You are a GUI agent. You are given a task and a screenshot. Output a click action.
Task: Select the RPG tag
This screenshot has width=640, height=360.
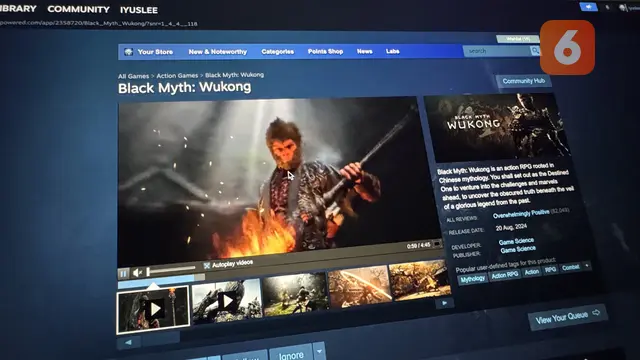(551, 270)
